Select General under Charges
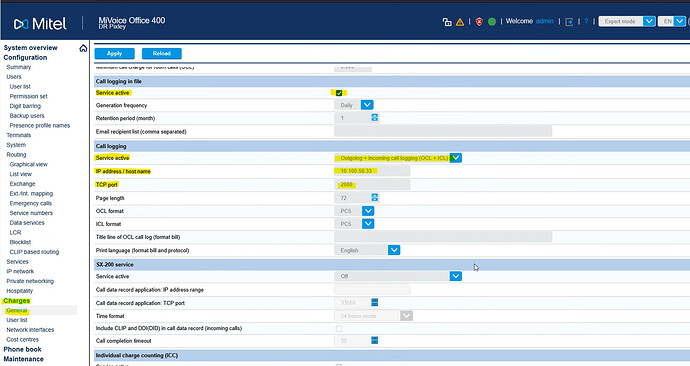690x366 pixels. point(17,311)
